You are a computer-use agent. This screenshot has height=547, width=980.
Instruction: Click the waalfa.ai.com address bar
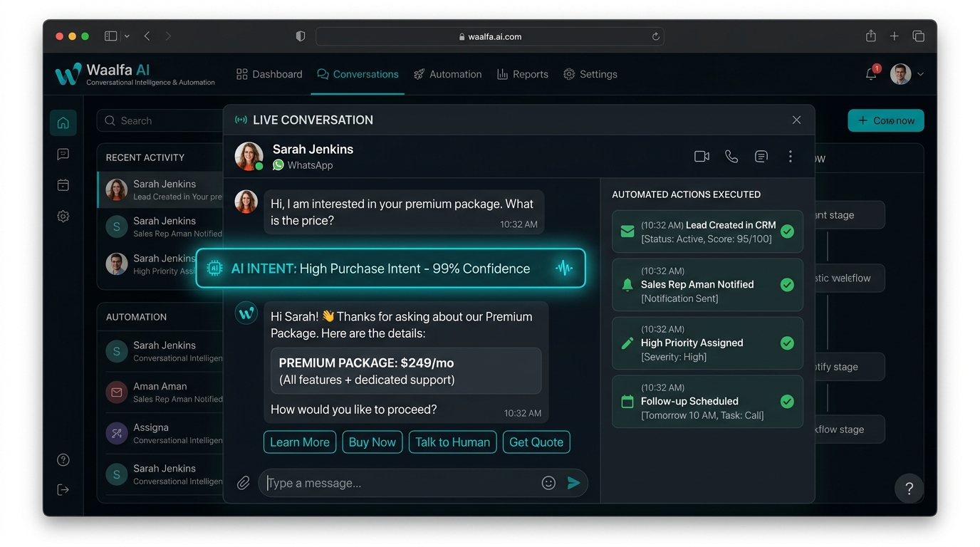pyautogui.click(x=490, y=36)
